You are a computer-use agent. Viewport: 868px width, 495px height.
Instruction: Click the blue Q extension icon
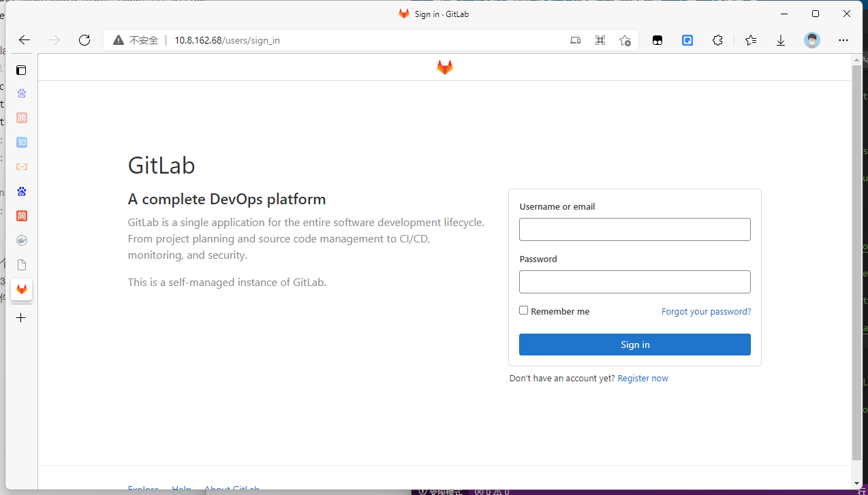pos(687,40)
